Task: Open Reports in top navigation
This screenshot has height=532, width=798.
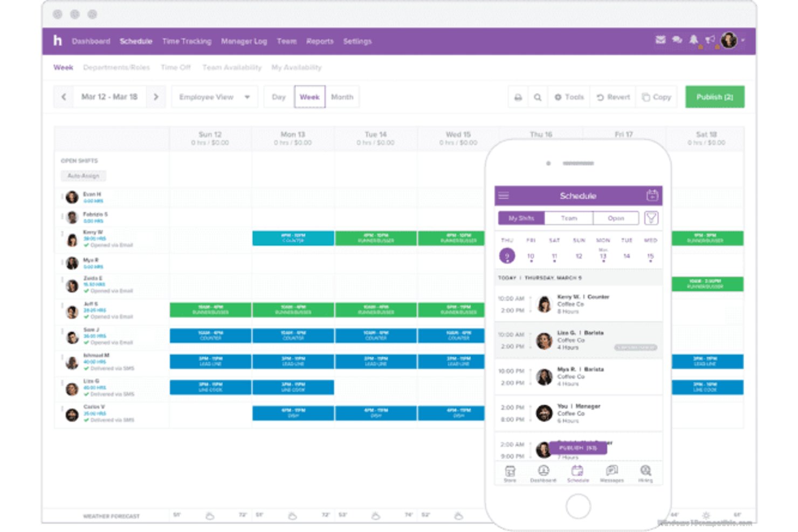Action: [320, 41]
